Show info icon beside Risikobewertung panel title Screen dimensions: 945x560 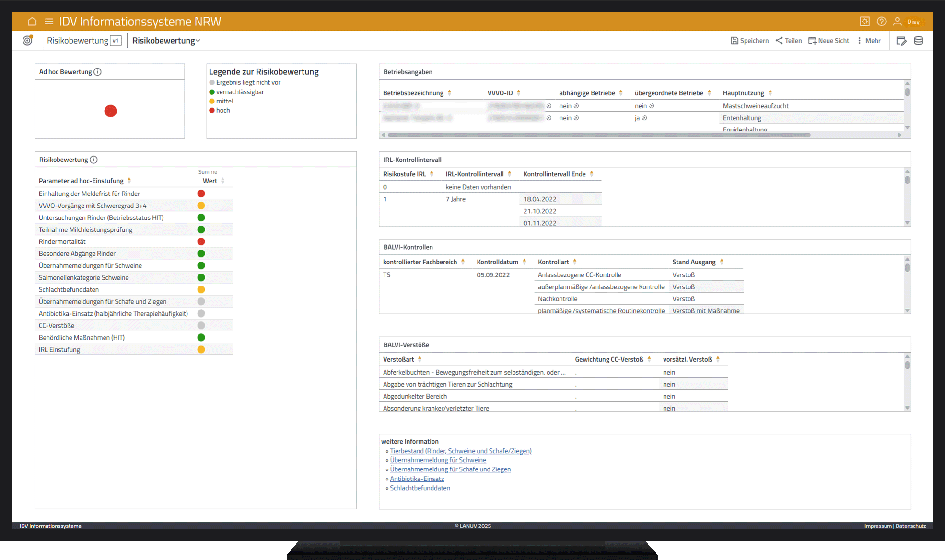94,160
